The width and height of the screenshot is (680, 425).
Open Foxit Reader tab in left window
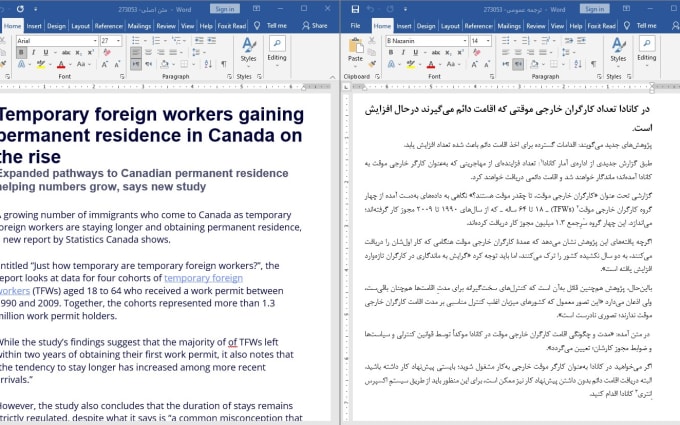[232, 26]
